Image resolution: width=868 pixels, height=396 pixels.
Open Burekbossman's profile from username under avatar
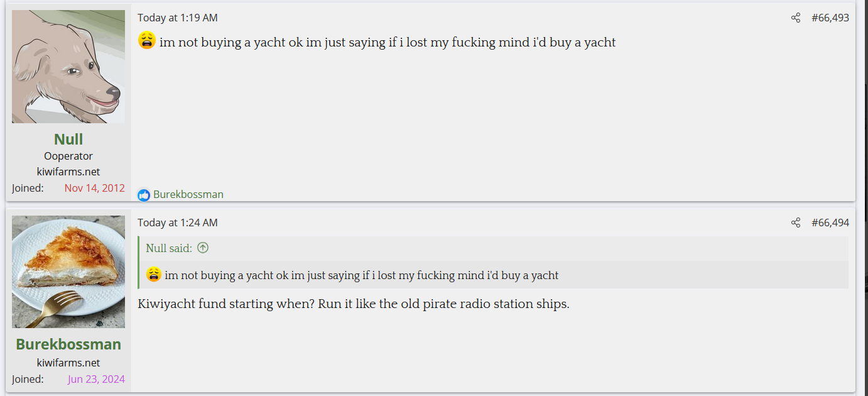coord(68,344)
